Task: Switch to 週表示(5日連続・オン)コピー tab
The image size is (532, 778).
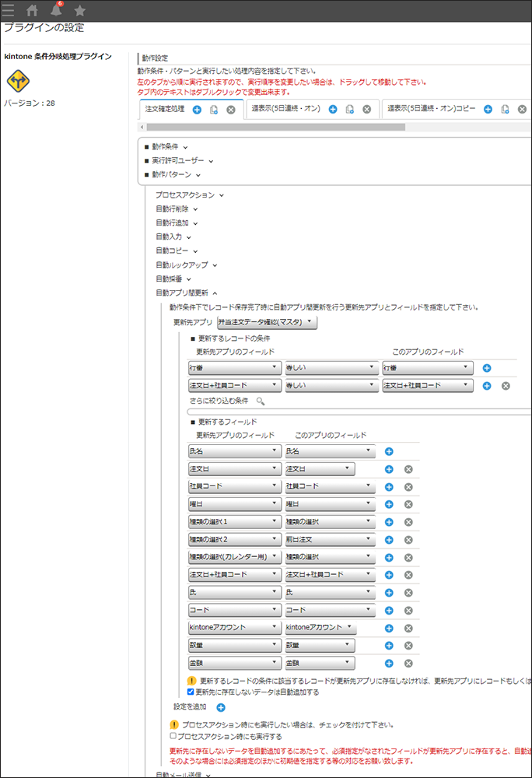Action: coord(432,109)
